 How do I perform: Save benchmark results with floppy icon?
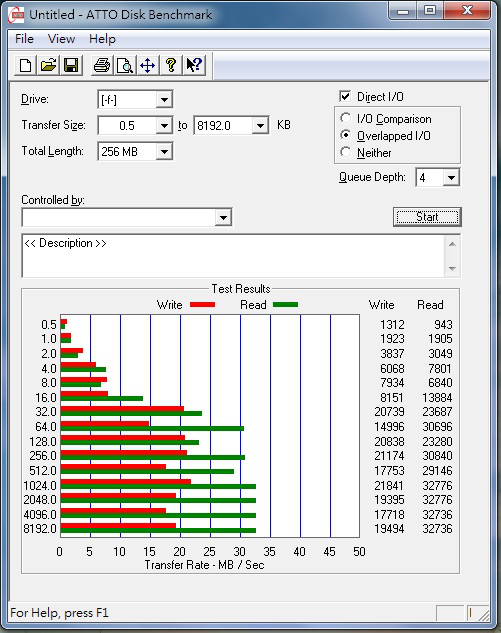71,65
